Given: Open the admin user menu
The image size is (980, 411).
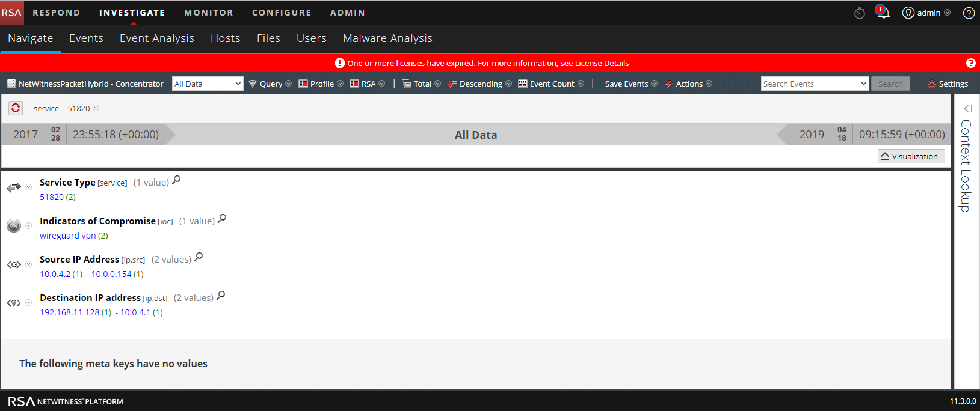Looking at the screenshot, I should point(926,13).
